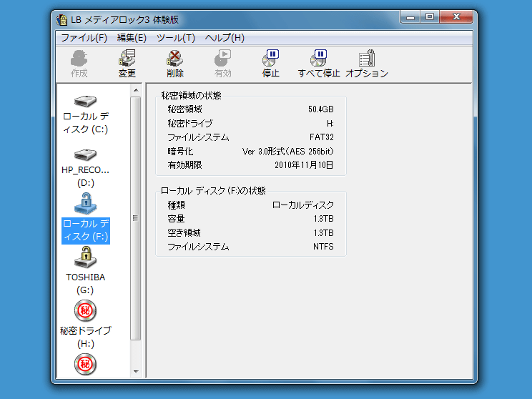
Task: Open the ツール(T) menu
Action: [176, 38]
